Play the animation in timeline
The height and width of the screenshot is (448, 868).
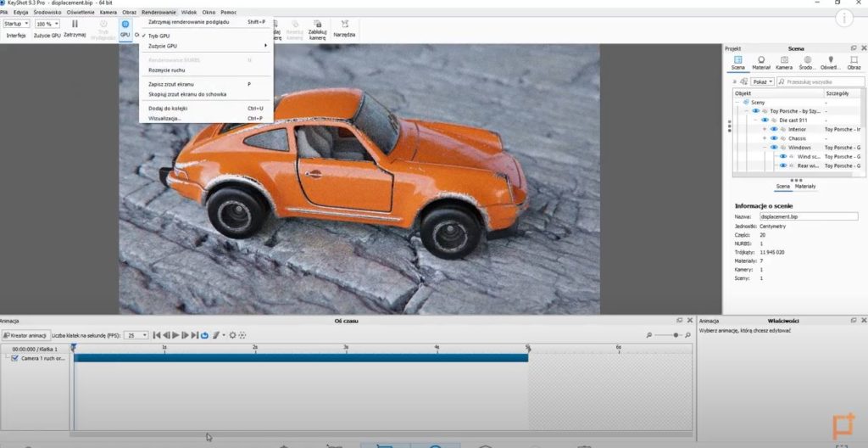(175, 335)
